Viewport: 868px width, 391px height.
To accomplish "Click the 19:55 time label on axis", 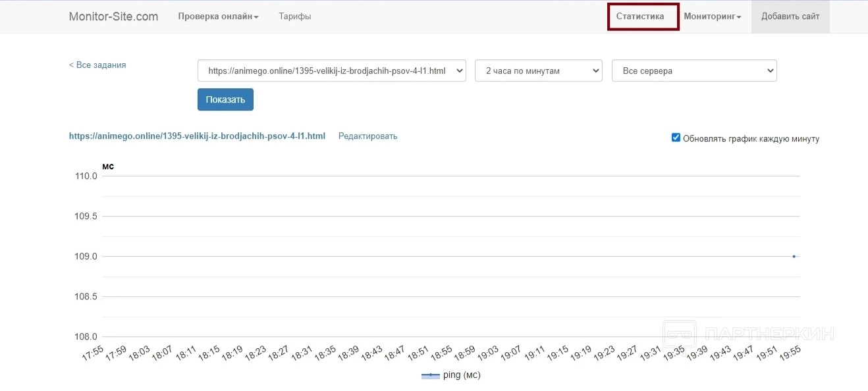I will 789,355.
